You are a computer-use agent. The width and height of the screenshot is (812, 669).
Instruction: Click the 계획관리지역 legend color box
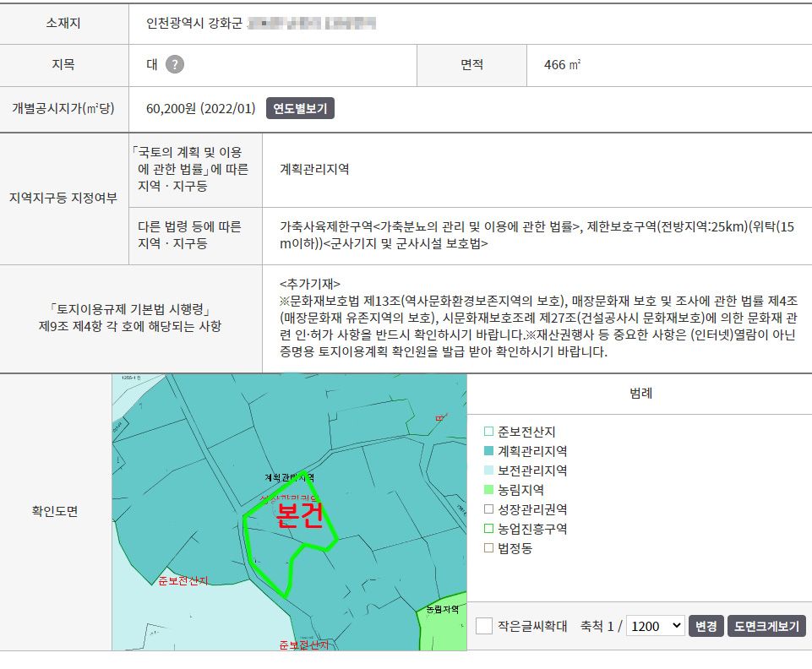click(488, 451)
